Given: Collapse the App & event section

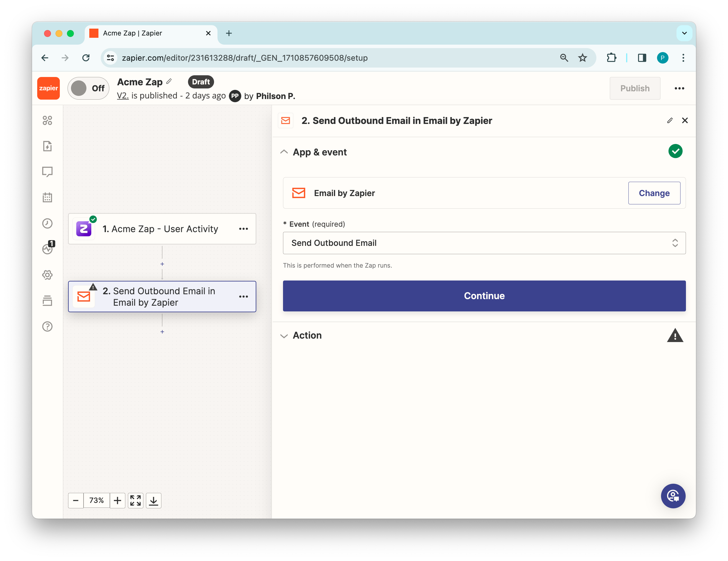Looking at the screenshot, I should click(x=284, y=152).
